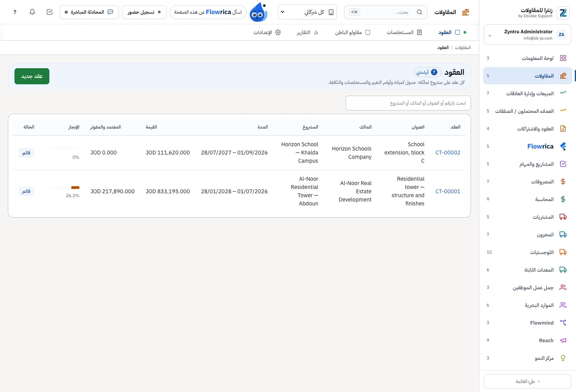The height and width of the screenshot is (392, 576).
Task: Click the المقاولات breadcrumb link
Action: pyautogui.click(x=463, y=47)
